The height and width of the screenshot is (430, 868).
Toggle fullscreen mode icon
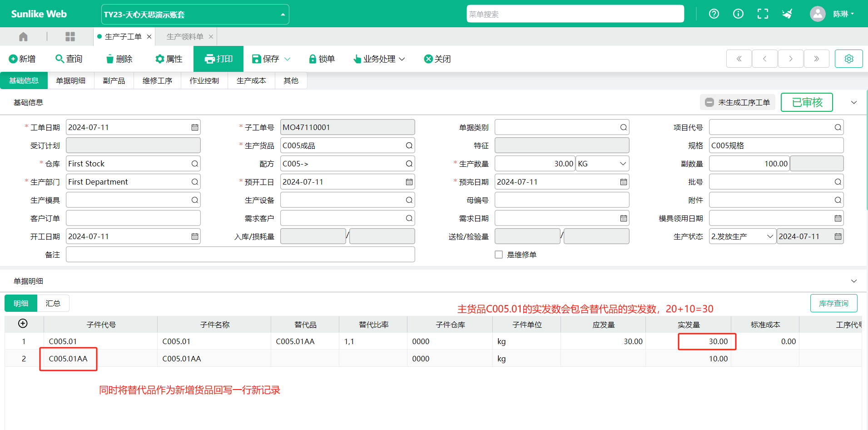point(763,14)
